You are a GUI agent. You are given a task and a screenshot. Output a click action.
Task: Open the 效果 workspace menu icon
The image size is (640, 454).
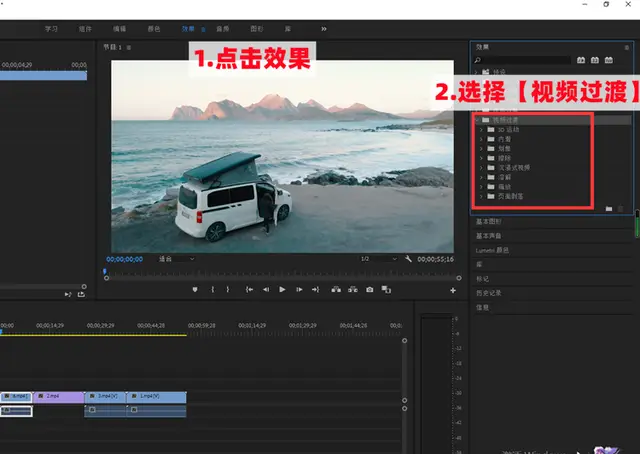[203, 29]
